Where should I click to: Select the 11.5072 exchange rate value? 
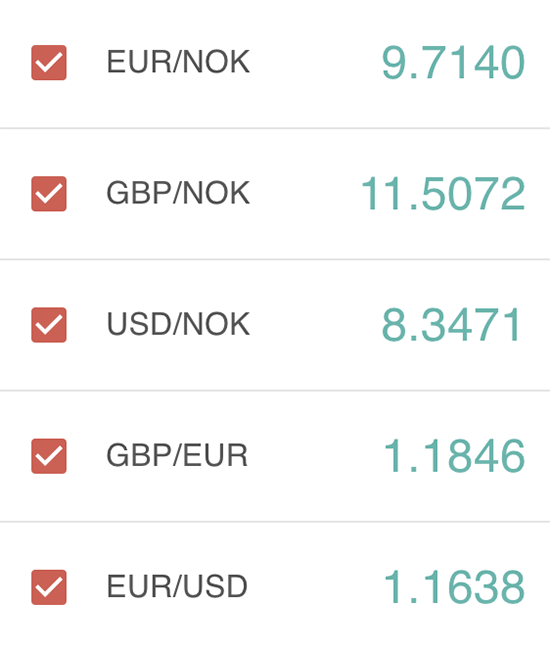pyautogui.click(x=443, y=194)
